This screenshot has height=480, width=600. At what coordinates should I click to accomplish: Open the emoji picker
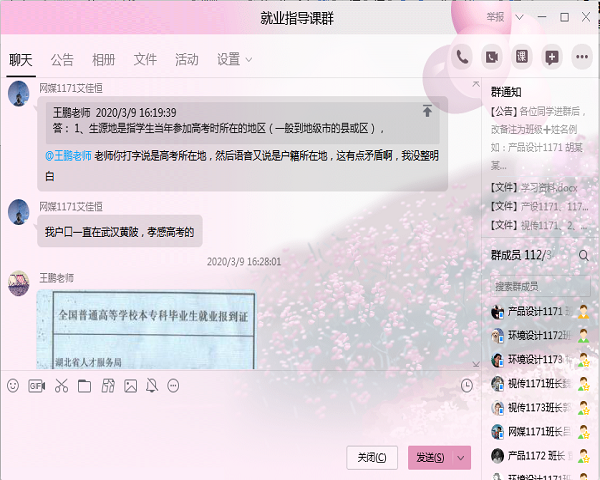pos(13,385)
